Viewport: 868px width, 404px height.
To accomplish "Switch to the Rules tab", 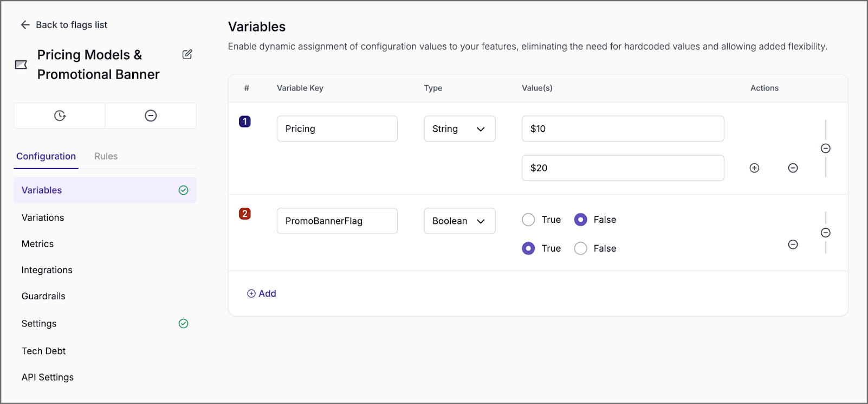I will (x=106, y=156).
